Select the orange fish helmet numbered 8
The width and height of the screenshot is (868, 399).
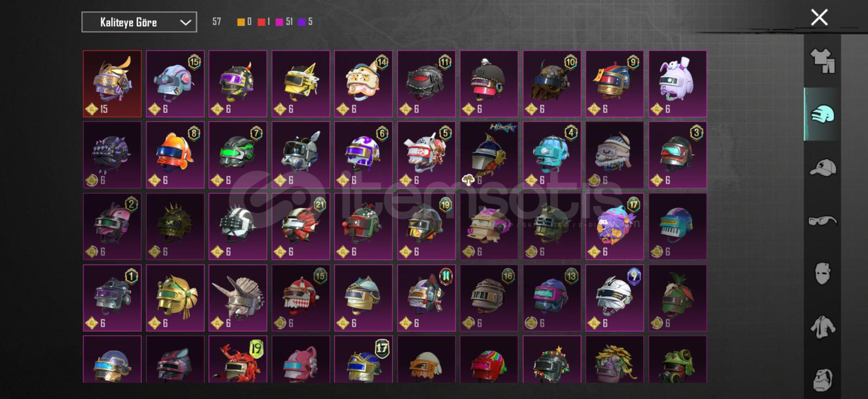175,155
